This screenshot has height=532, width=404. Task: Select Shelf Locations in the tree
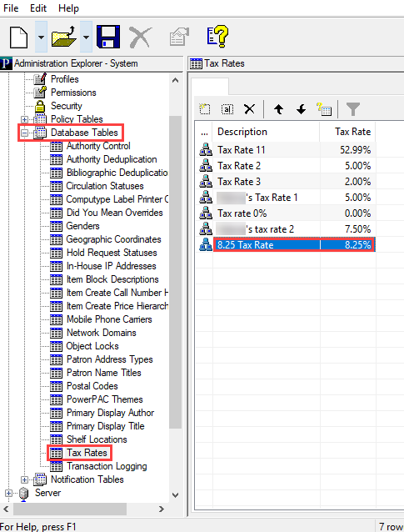point(97,439)
